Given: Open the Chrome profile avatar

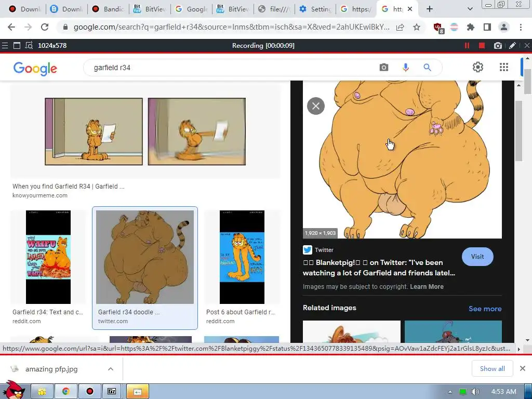Looking at the screenshot, I should 504,28.
